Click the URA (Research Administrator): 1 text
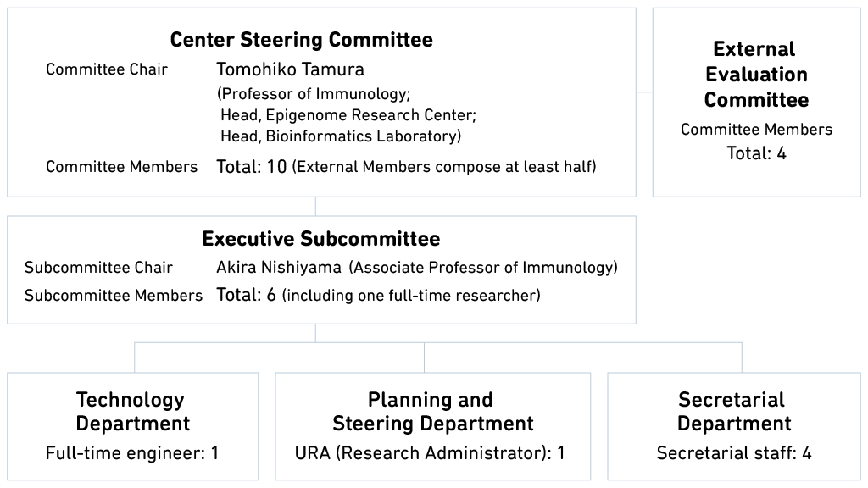Image resolution: width=868 pixels, height=488 pixels. (x=430, y=453)
